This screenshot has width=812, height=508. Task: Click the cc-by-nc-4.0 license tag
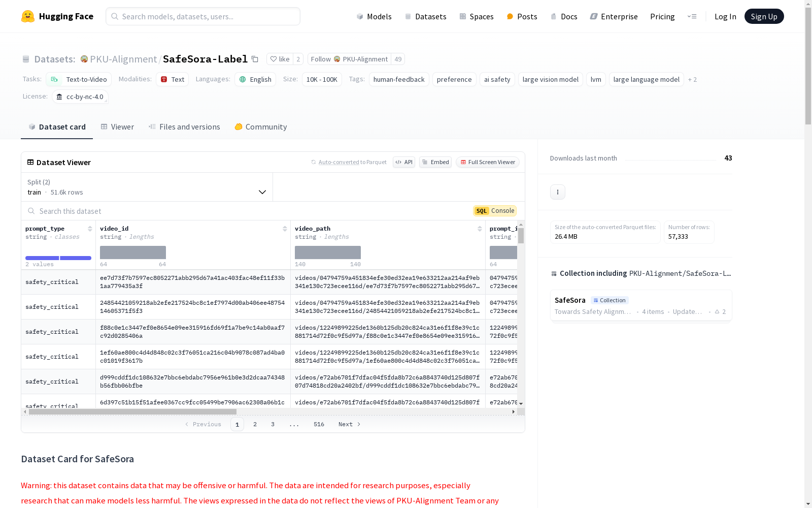(80, 97)
